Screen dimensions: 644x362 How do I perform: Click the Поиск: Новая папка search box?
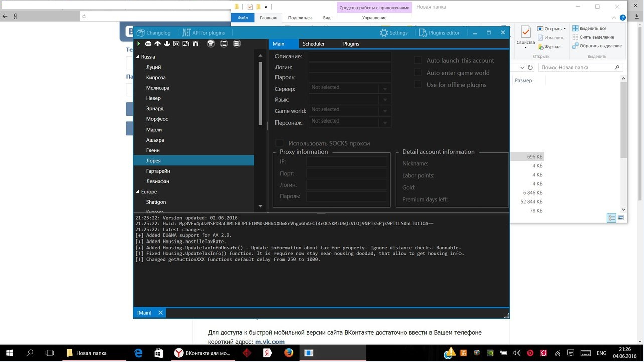tap(580, 67)
